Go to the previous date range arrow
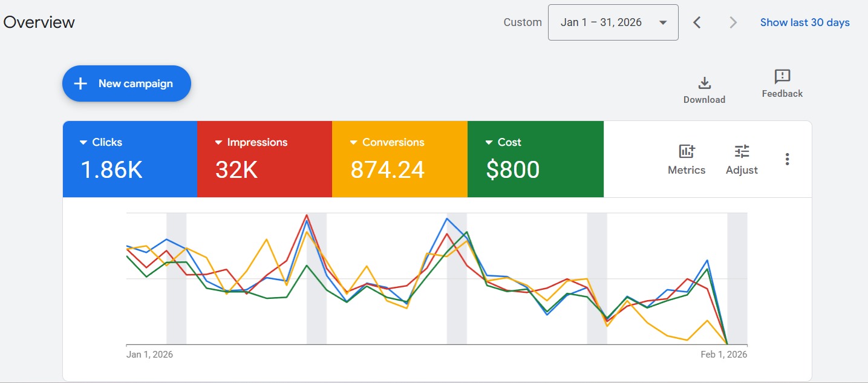 click(x=697, y=23)
